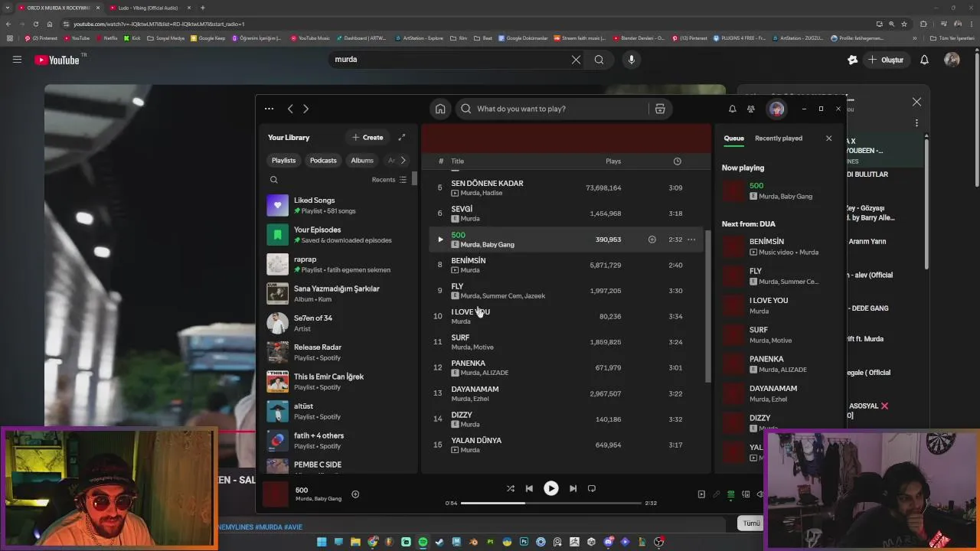Viewport: 980px width, 551px height.
Task: Open Browse icon in Spotify search bar
Action: 660,109
